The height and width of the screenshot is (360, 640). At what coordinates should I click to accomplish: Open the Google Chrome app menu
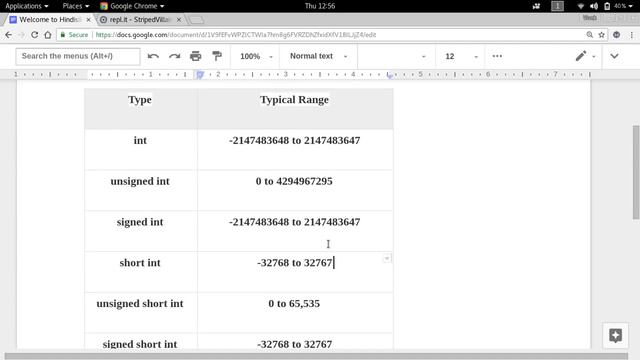132,6
